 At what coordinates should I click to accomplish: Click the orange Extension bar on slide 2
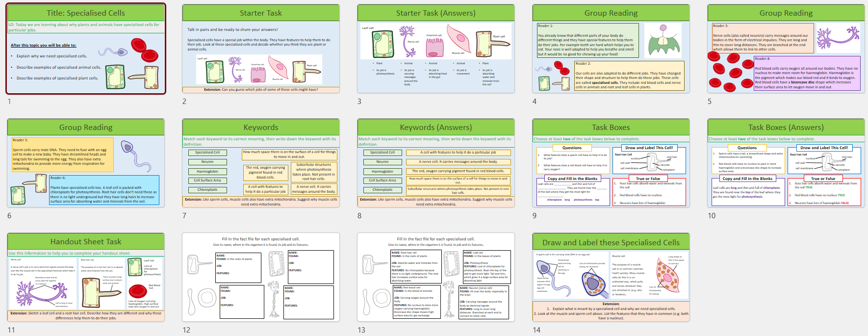pos(260,90)
